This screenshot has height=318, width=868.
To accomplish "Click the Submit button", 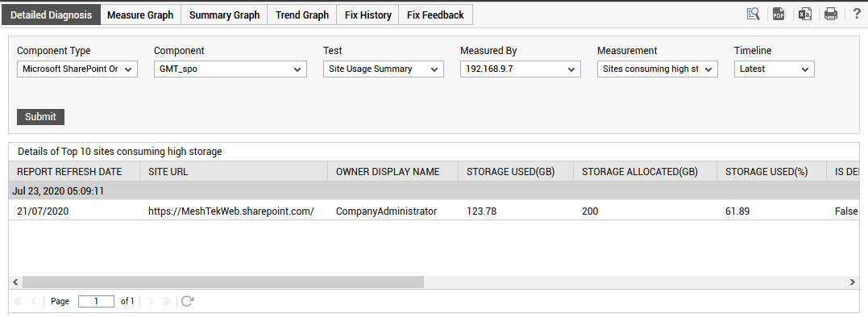I will coord(40,117).
